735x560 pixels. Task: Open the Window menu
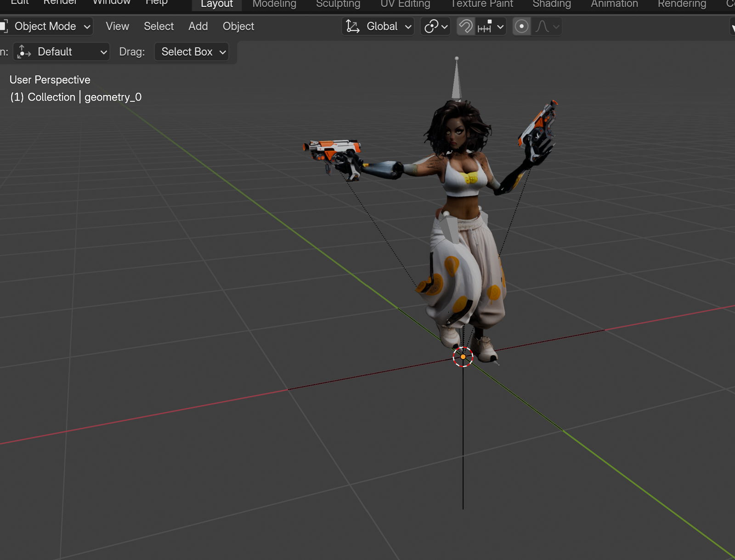[x=112, y=2]
